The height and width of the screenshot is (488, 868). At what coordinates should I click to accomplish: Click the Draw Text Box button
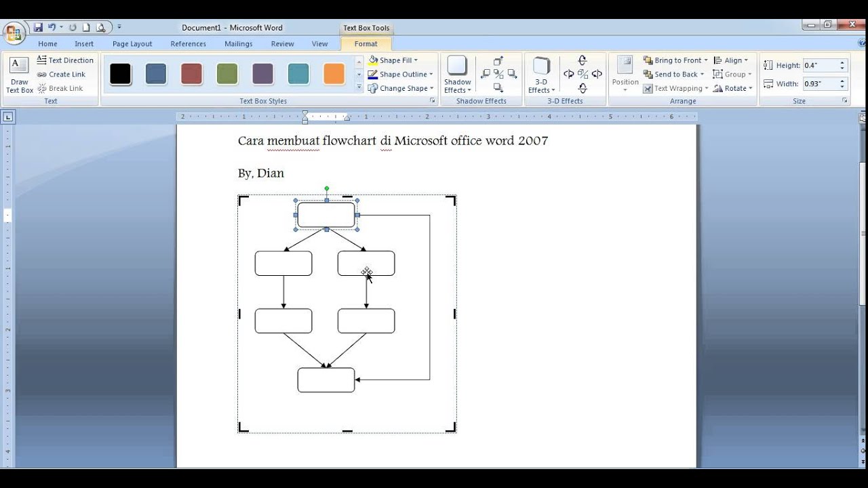19,75
